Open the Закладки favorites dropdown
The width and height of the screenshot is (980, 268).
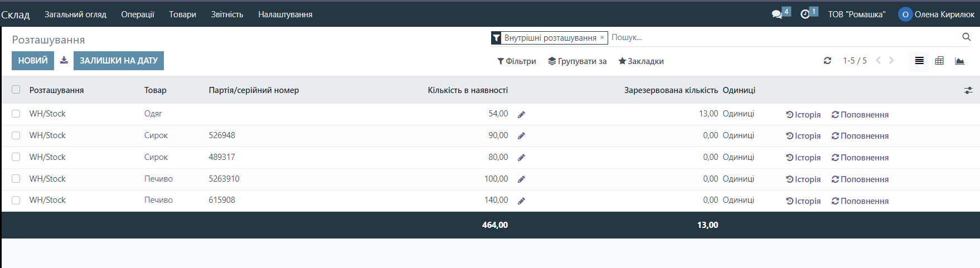(641, 61)
